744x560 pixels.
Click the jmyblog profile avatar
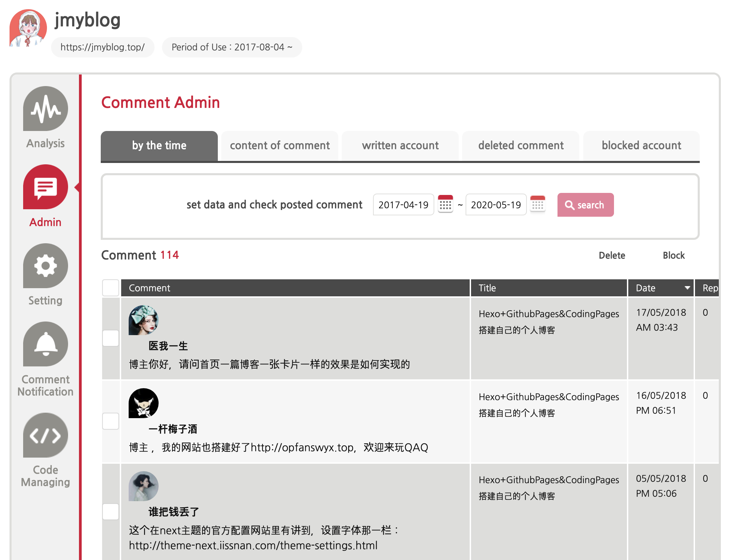28,28
